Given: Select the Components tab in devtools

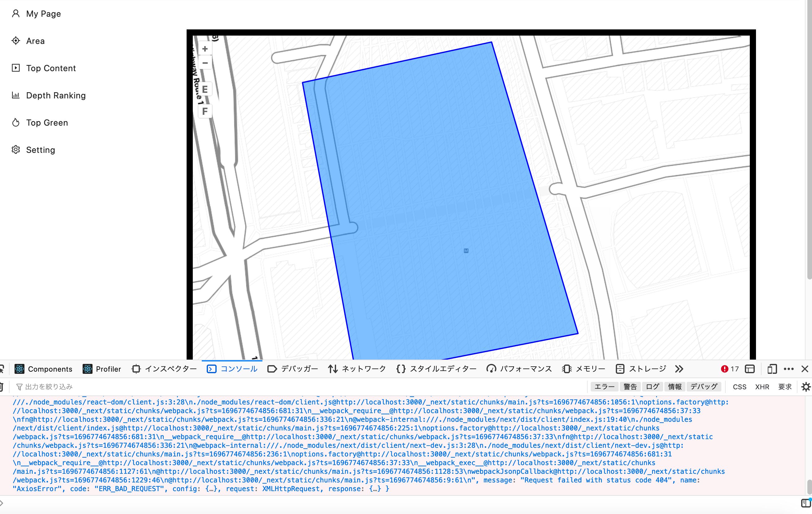Looking at the screenshot, I should (44, 368).
